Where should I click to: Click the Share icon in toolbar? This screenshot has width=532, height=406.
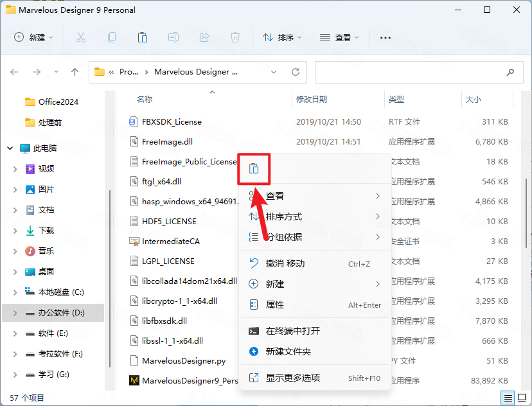tap(204, 37)
